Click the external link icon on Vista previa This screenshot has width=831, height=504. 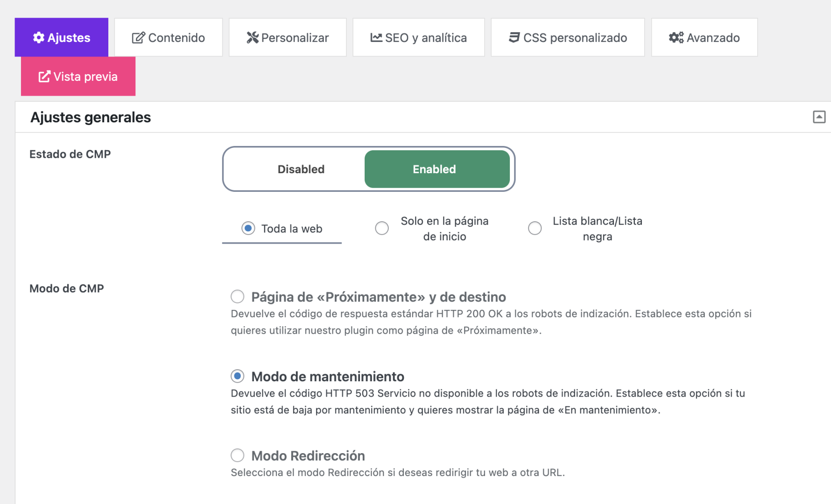[44, 77]
